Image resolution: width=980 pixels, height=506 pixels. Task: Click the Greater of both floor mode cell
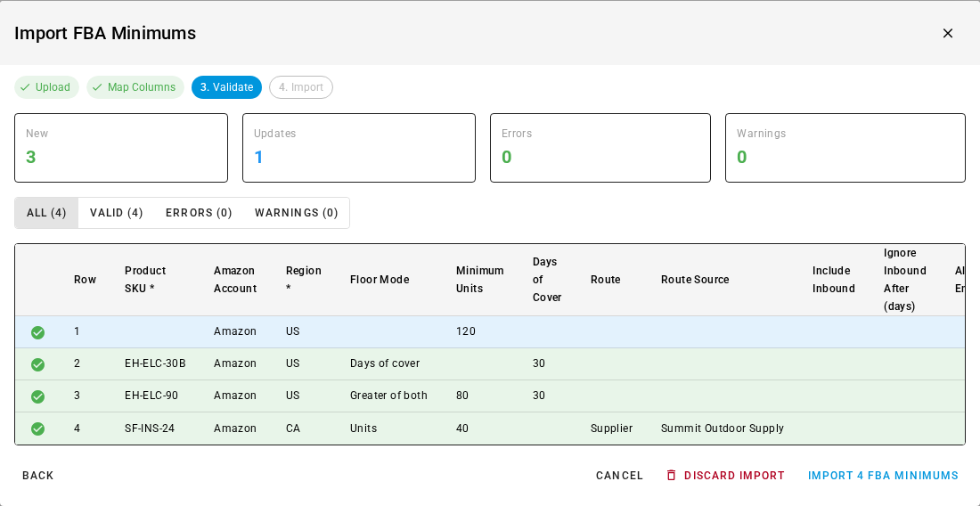click(388, 396)
